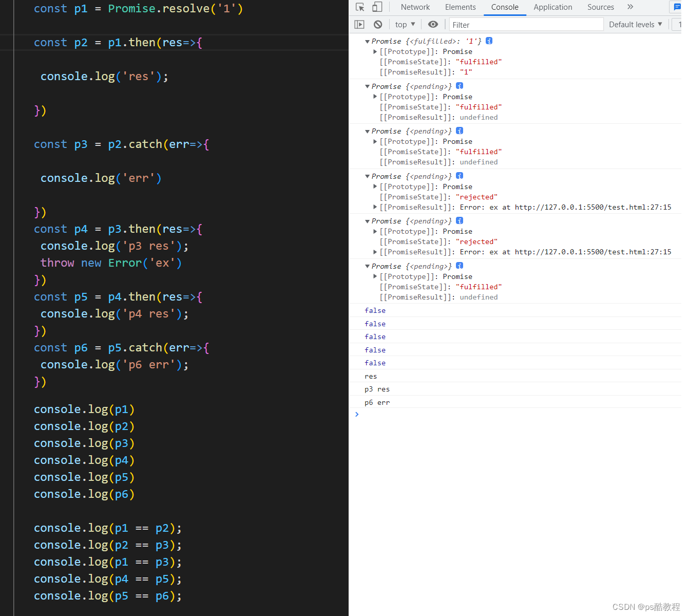The height and width of the screenshot is (616, 688).
Task: Open live expression eye icon
Action: tap(433, 25)
